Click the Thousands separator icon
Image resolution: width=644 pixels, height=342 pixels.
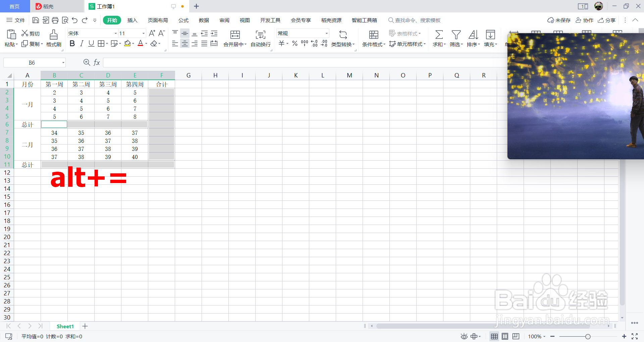305,44
